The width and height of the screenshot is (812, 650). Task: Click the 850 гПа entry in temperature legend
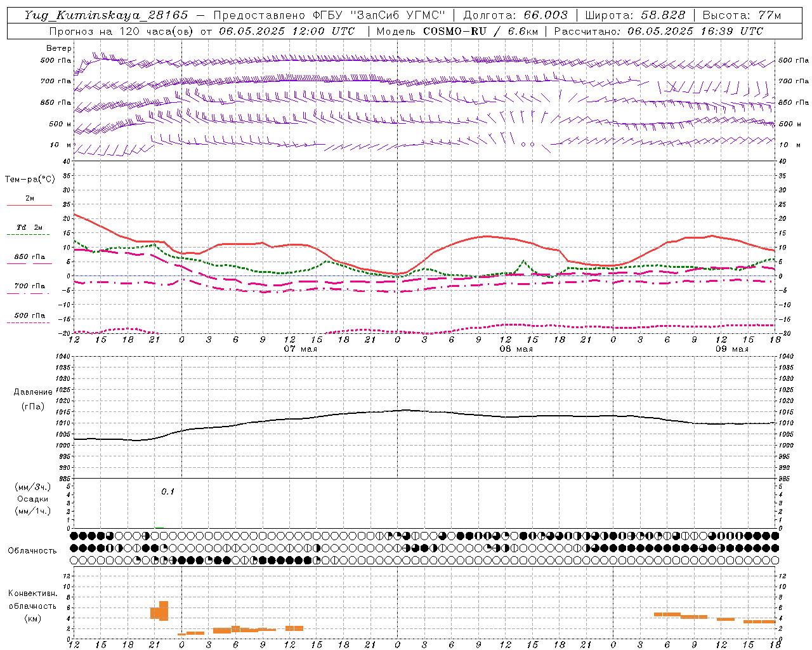pos(29,257)
